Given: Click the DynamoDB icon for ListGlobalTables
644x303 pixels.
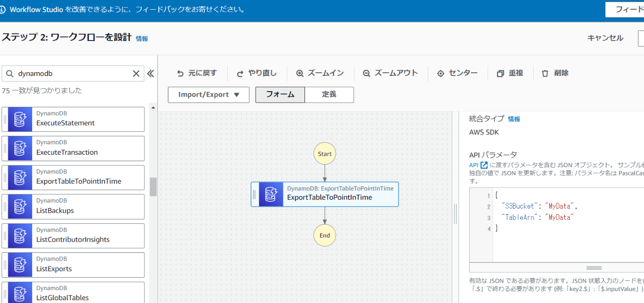Looking at the screenshot, I should [x=20, y=293].
